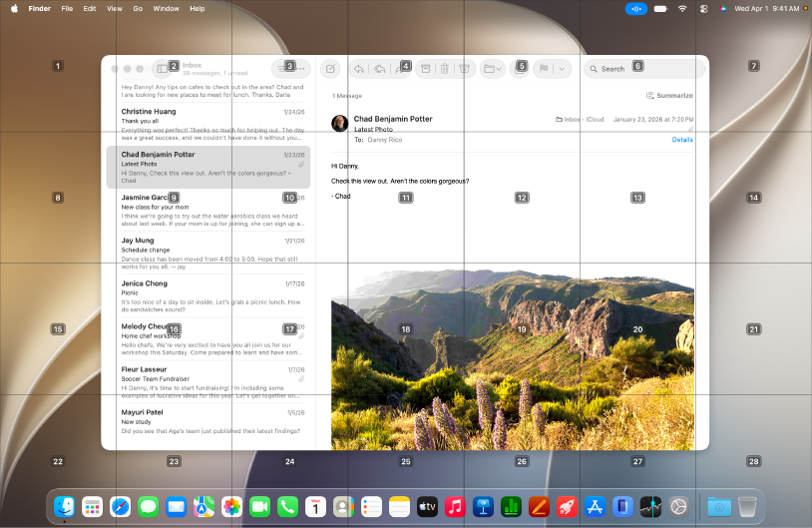The image size is (812, 528).
Task: Open the Go menu
Action: click(x=138, y=8)
